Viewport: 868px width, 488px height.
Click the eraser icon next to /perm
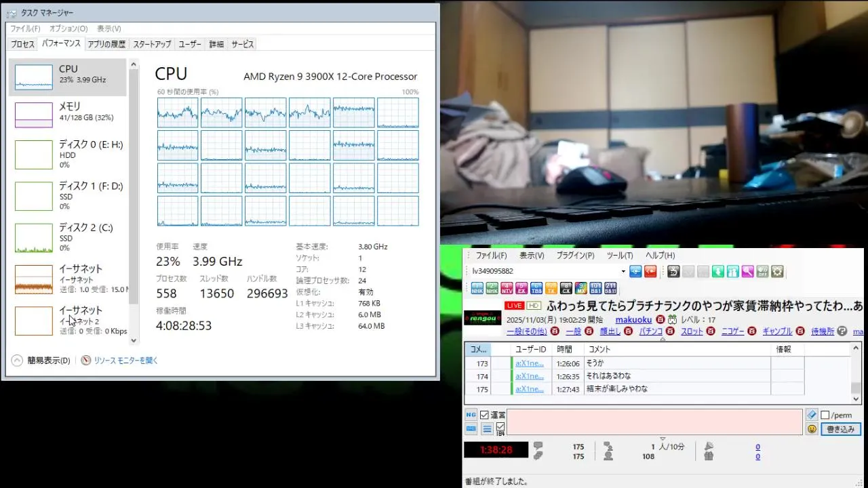812,415
